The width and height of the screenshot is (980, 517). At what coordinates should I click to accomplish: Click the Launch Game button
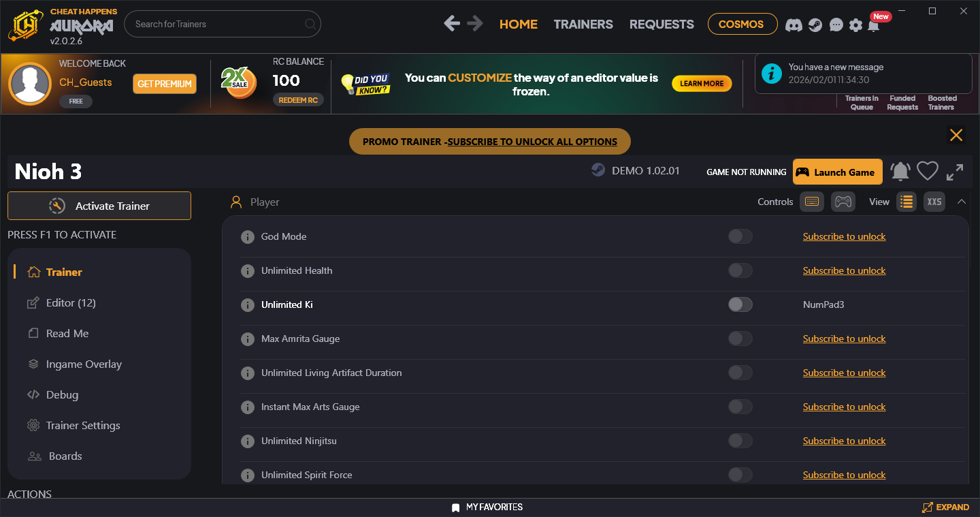(x=837, y=172)
